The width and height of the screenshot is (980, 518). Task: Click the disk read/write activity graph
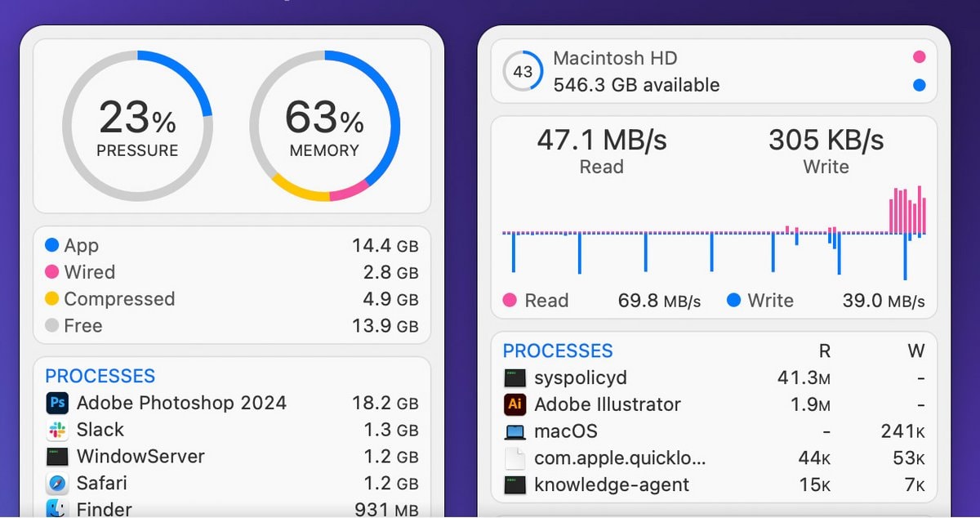click(714, 234)
